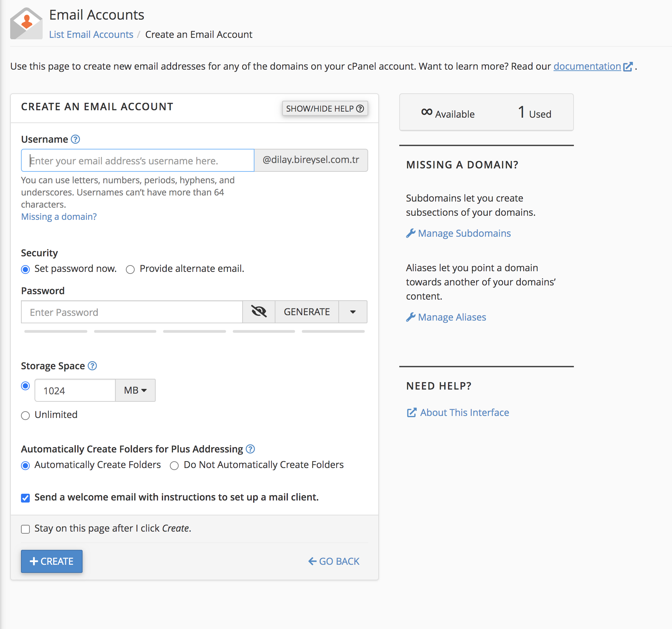
Task: Select Do Not Automatically Create Folders
Action: point(174,465)
